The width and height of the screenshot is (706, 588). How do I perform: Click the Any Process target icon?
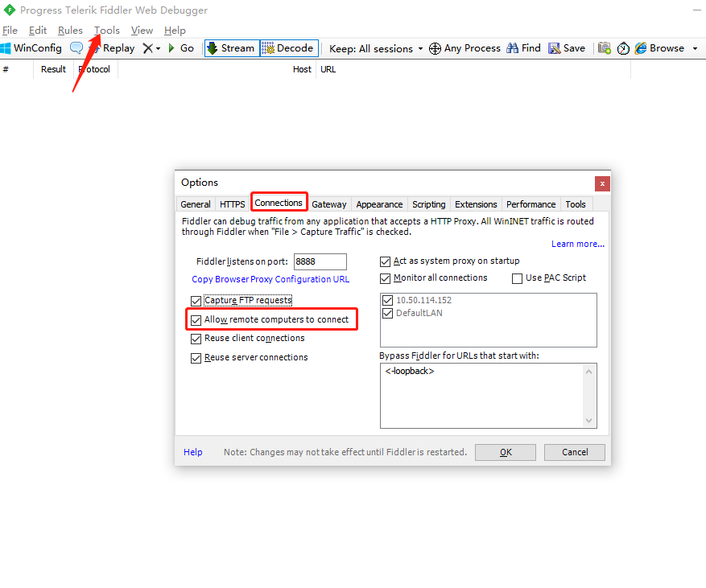[435, 48]
